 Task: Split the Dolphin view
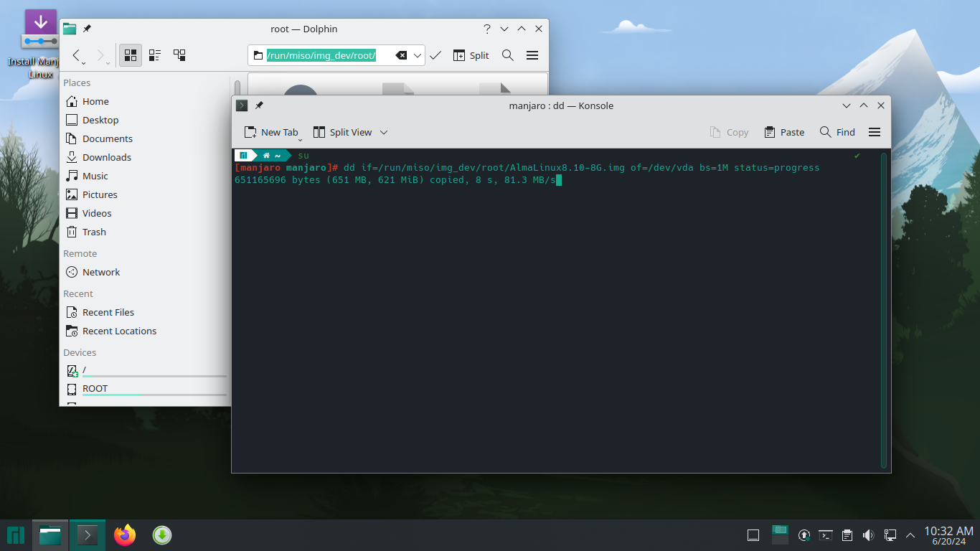pos(471,55)
